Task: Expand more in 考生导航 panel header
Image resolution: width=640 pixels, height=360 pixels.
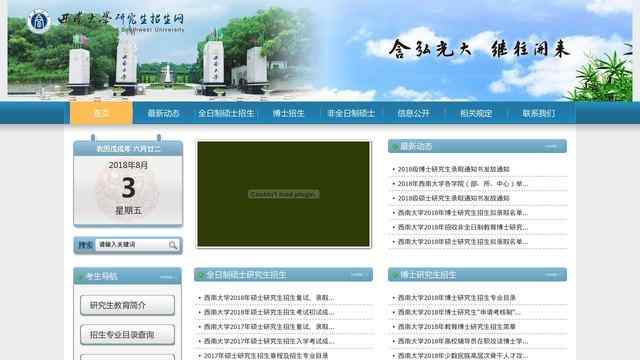Action: coord(166,277)
